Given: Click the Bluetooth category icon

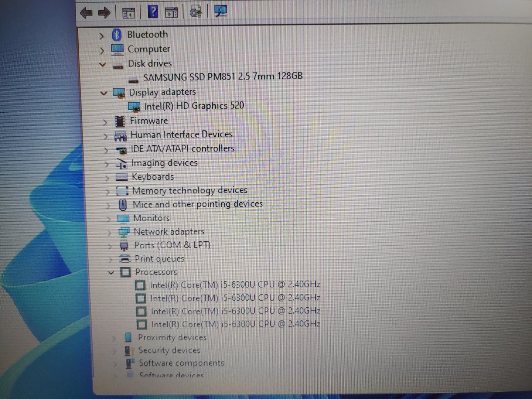Looking at the screenshot, I should point(117,35).
